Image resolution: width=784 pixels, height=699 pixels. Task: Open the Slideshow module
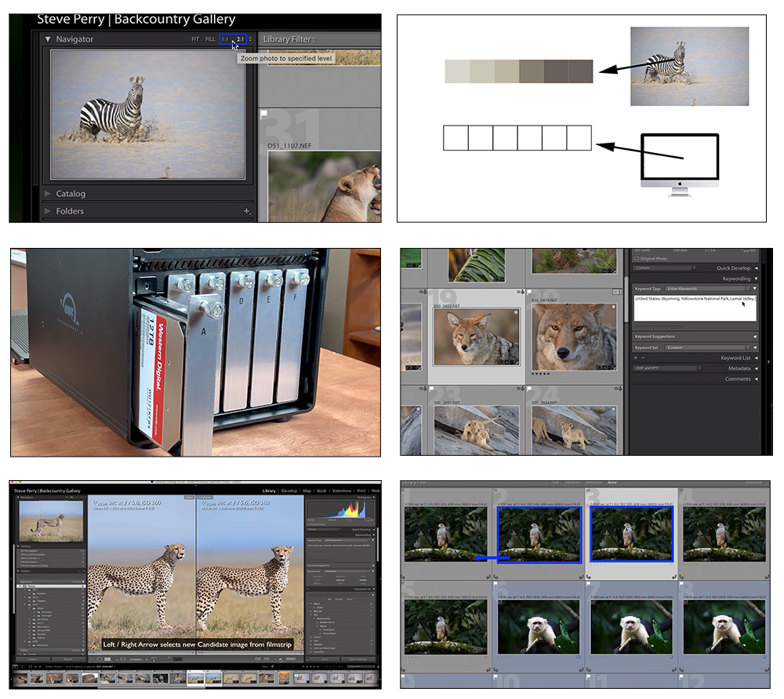click(342, 491)
